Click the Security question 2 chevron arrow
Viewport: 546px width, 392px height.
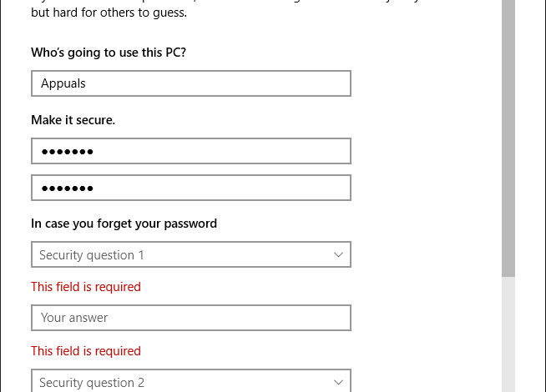click(x=338, y=382)
